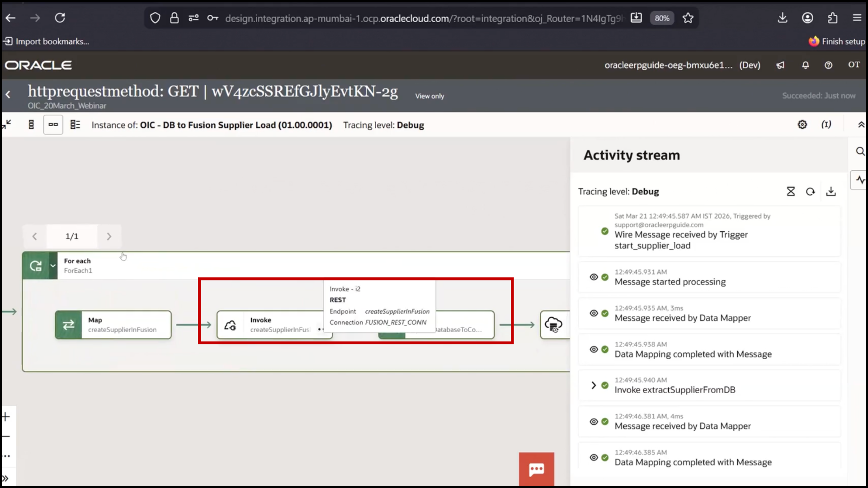This screenshot has height=488, width=868.
Task: Open the Firefox account icon
Action: pyautogui.click(x=807, y=18)
